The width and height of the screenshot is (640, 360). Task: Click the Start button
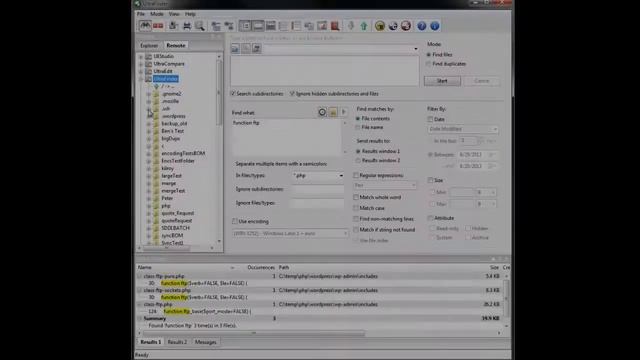(x=442, y=81)
